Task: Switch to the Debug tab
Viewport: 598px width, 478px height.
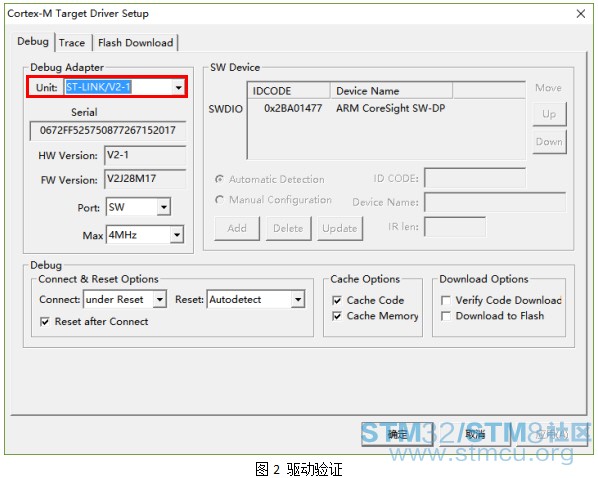Action: pyautogui.click(x=33, y=41)
